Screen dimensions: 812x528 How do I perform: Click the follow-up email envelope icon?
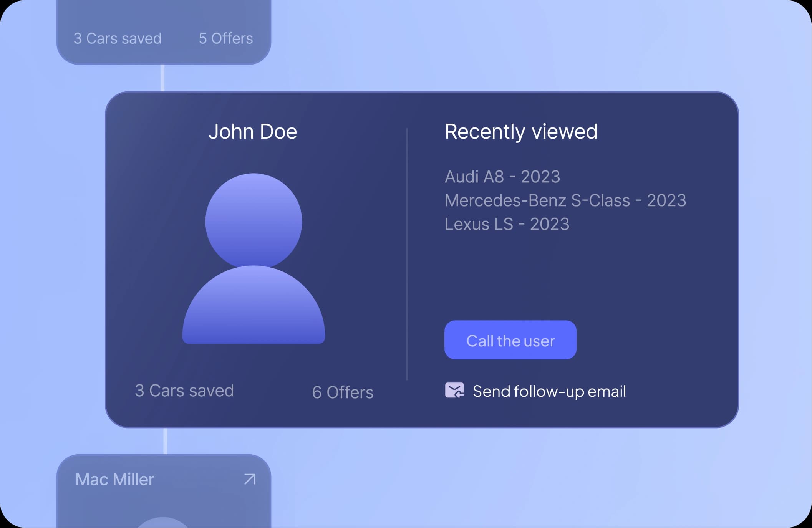454,391
